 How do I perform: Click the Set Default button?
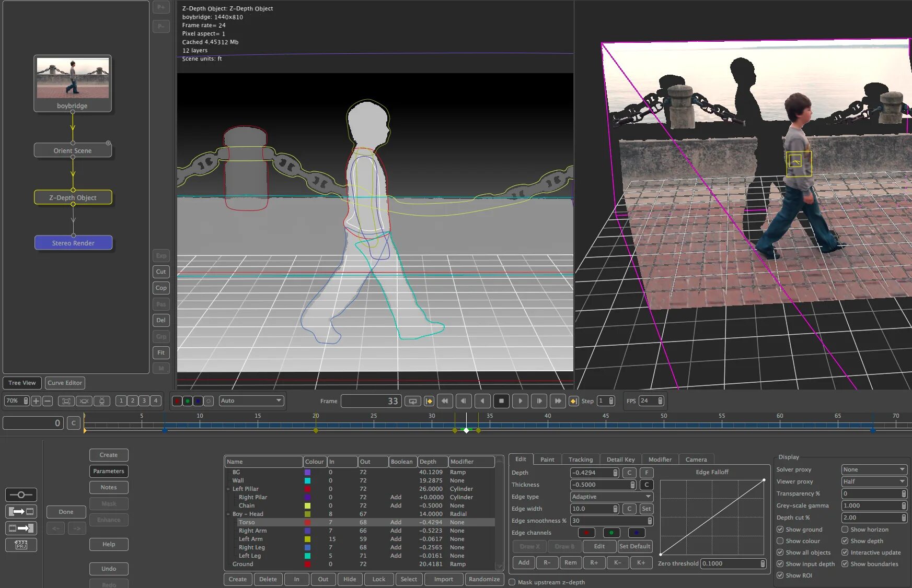tap(634, 546)
